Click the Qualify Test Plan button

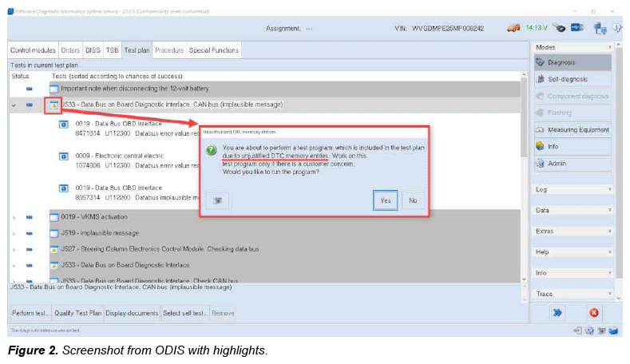[75, 313]
